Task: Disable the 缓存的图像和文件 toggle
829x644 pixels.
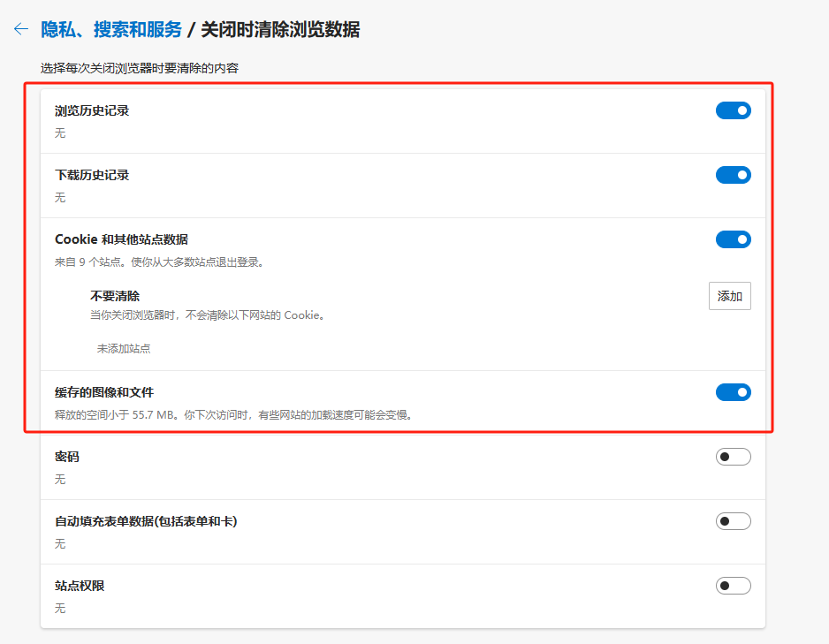Action: tap(734, 392)
